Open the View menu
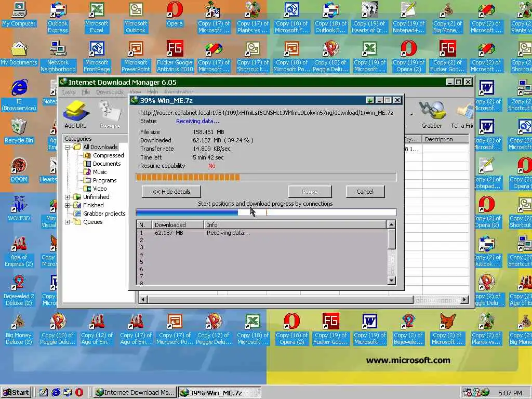Viewport: 532px width, 399px height. pyautogui.click(x=135, y=92)
